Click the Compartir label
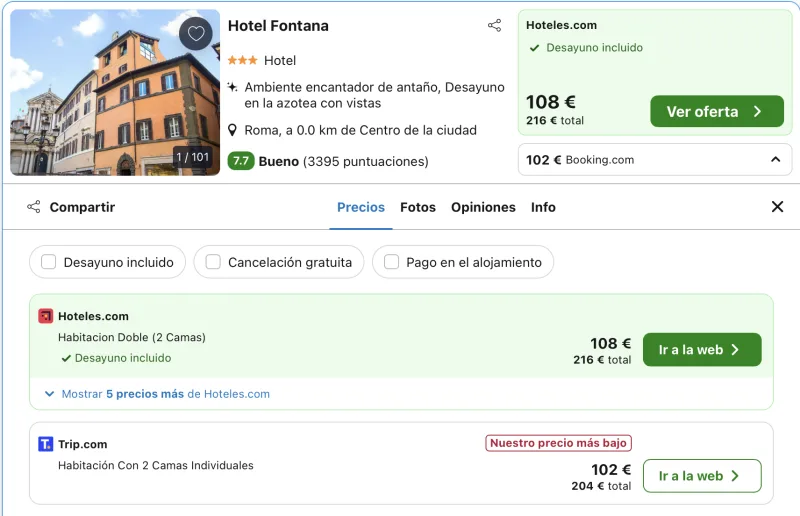This screenshot has height=516, width=800. pos(82,207)
